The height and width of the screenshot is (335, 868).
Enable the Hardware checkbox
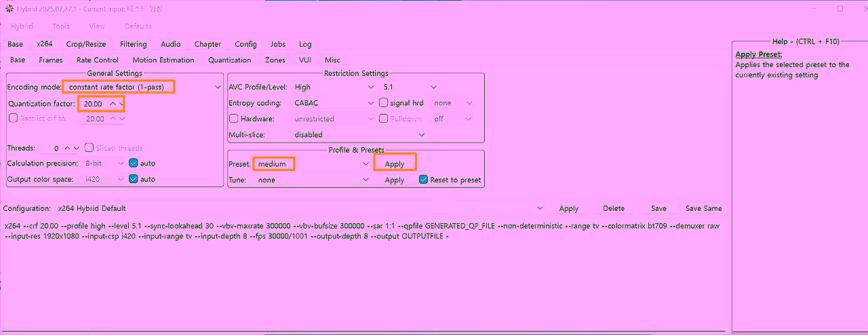point(234,119)
